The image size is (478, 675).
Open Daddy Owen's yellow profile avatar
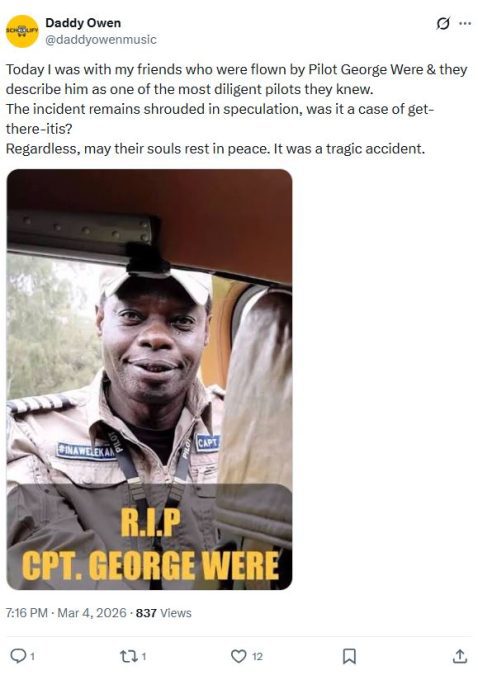[22, 31]
